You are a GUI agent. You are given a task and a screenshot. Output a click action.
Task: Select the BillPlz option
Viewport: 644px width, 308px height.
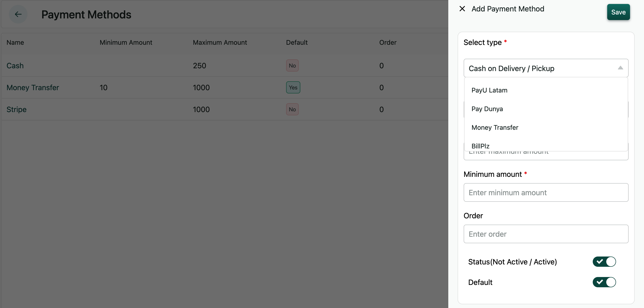pyautogui.click(x=480, y=146)
